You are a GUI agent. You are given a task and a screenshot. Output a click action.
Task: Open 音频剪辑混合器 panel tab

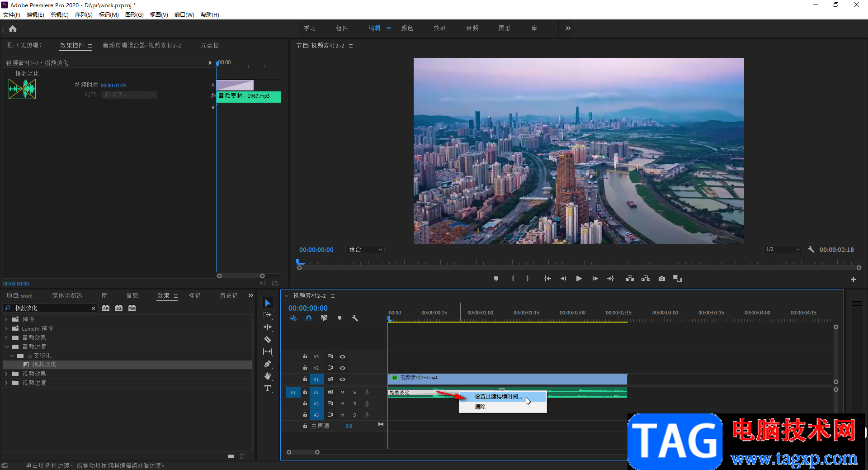click(x=142, y=45)
